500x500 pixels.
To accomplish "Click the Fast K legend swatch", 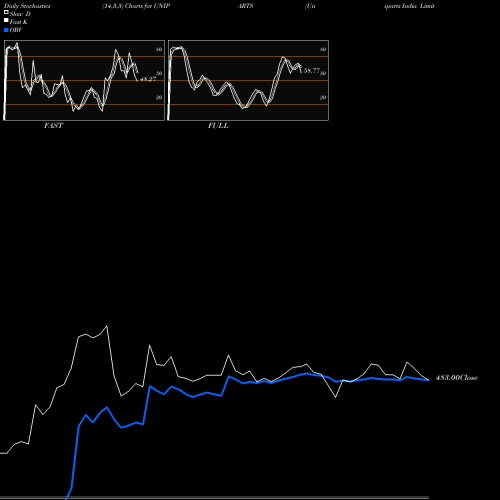I will click(6, 20).
